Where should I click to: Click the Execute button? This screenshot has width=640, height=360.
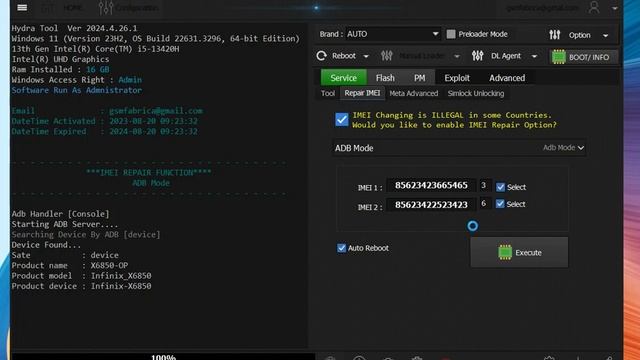(x=519, y=252)
